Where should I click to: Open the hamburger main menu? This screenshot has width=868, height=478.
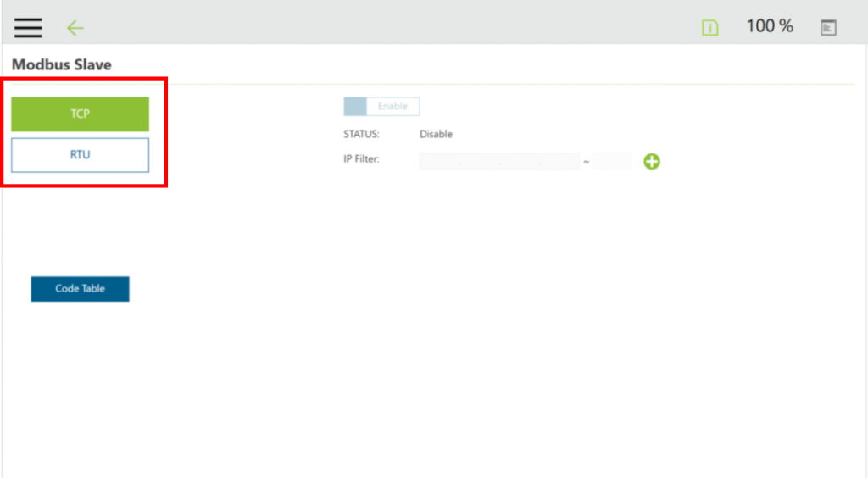tap(28, 28)
